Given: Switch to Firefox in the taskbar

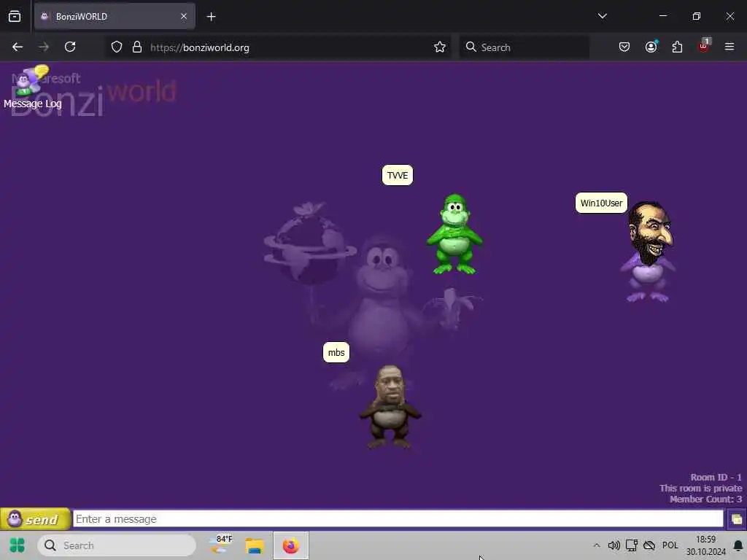Looking at the screenshot, I should click(290, 545).
